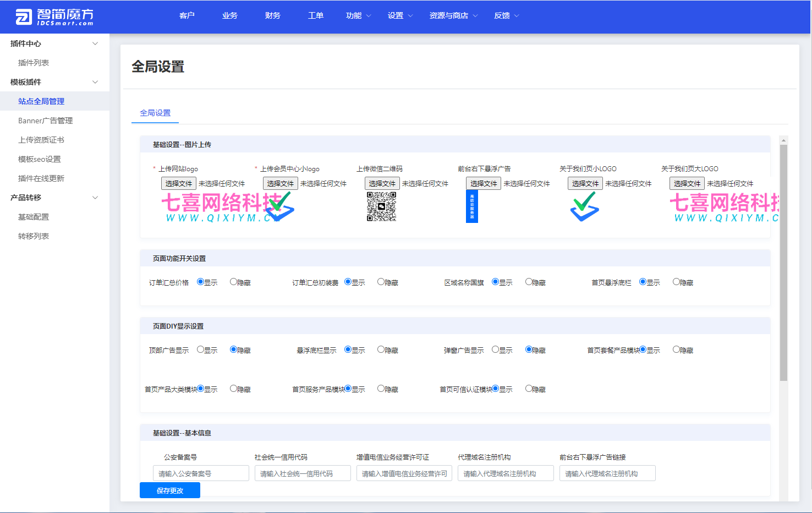812x513 pixels.
Task: Collapse the 产品转移 sidebar section
Action: [x=95, y=197]
